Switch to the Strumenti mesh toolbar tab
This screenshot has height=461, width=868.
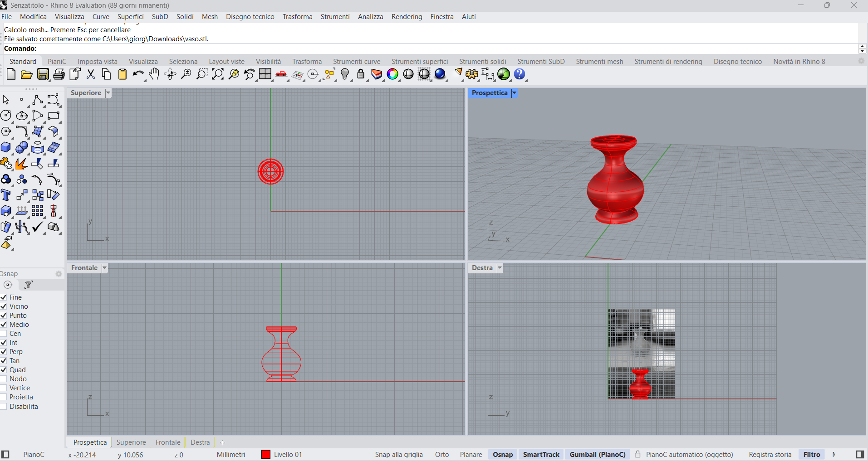[599, 62]
